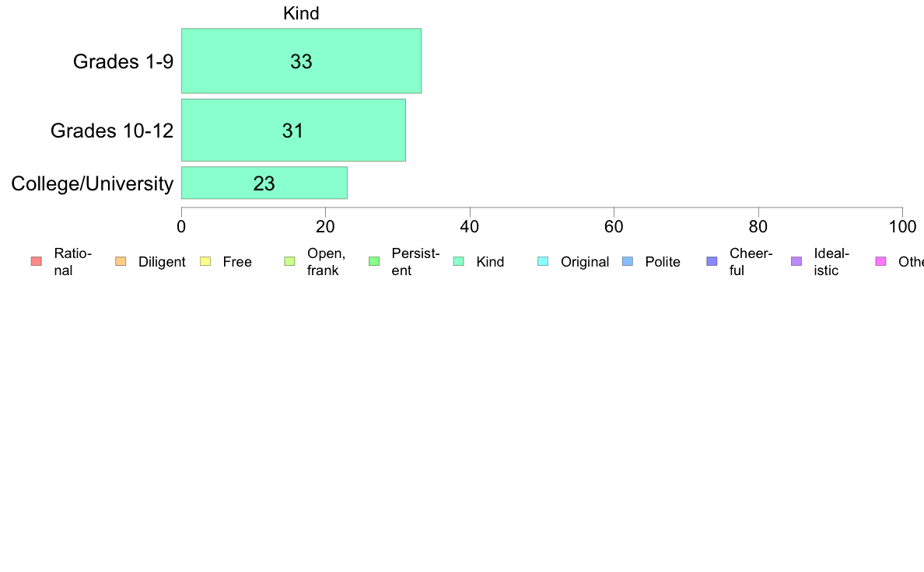Screen dimensions: 924x572
Task: Click the green Persistent legend swatch
Action: pos(374,262)
